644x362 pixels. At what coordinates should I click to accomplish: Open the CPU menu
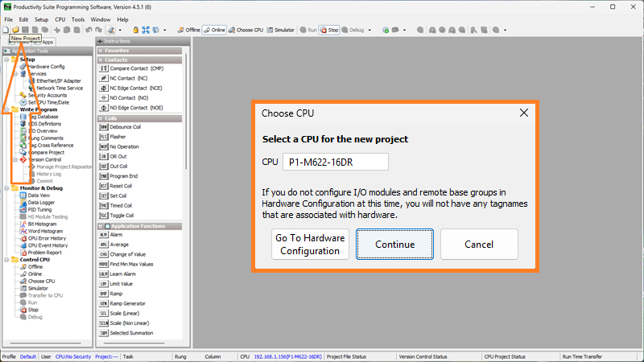point(60,19)
